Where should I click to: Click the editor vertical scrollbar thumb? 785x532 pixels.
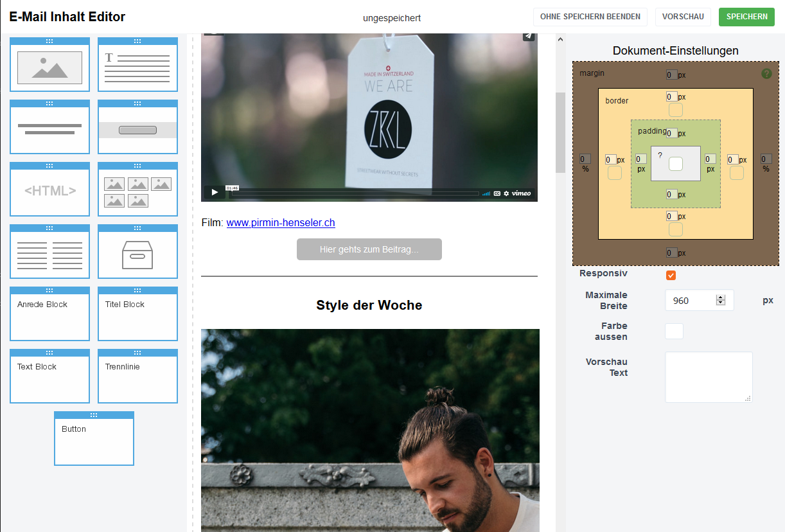(x=560, y=132)
